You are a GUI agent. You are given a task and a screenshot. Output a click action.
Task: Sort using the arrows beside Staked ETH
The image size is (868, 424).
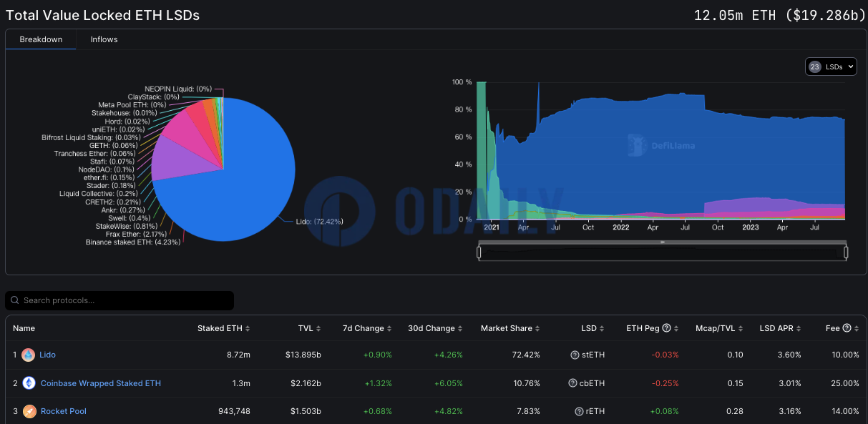248,329
